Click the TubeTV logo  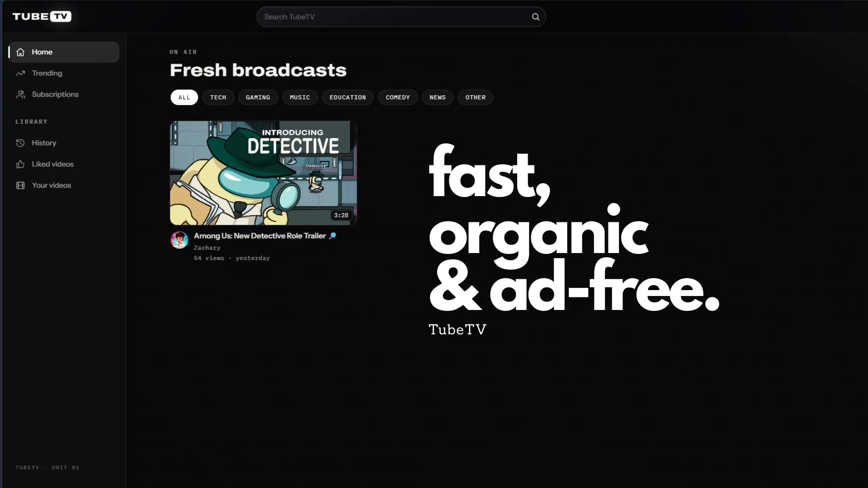(x=42, y=16)
